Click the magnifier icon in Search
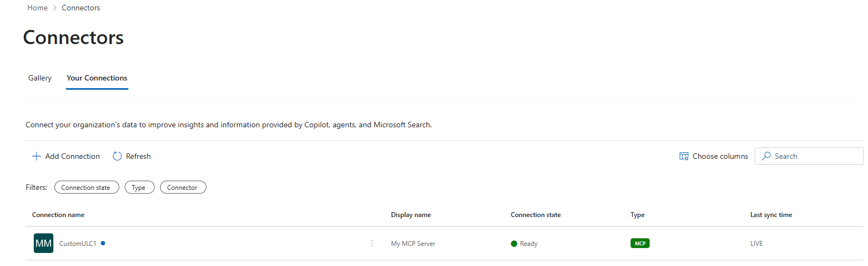 [766, 156]
